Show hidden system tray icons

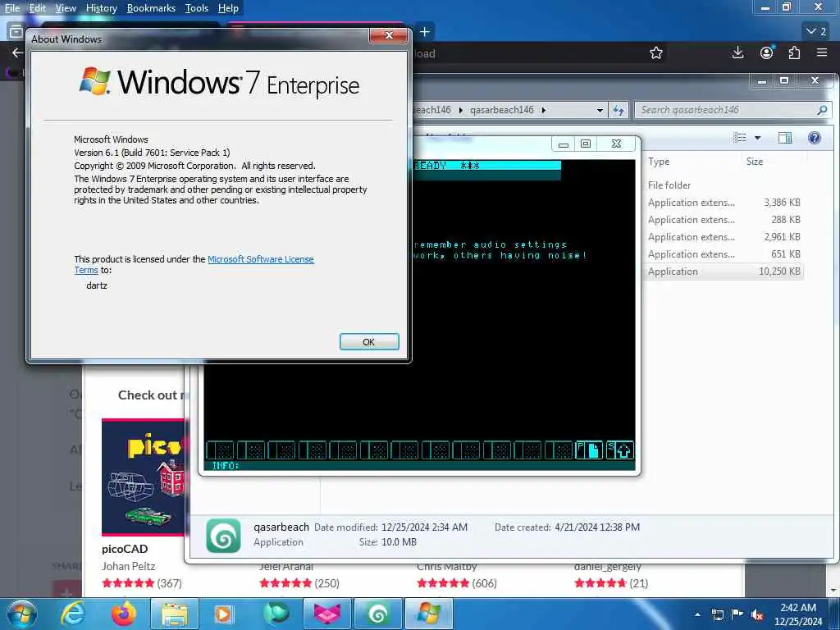[x=697, y=614]
